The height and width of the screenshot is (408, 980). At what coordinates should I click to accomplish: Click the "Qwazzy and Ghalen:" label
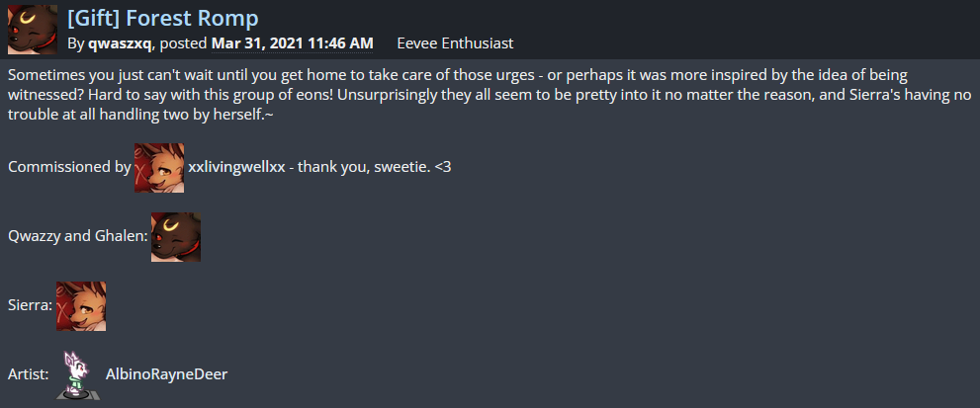coord(77,237)
